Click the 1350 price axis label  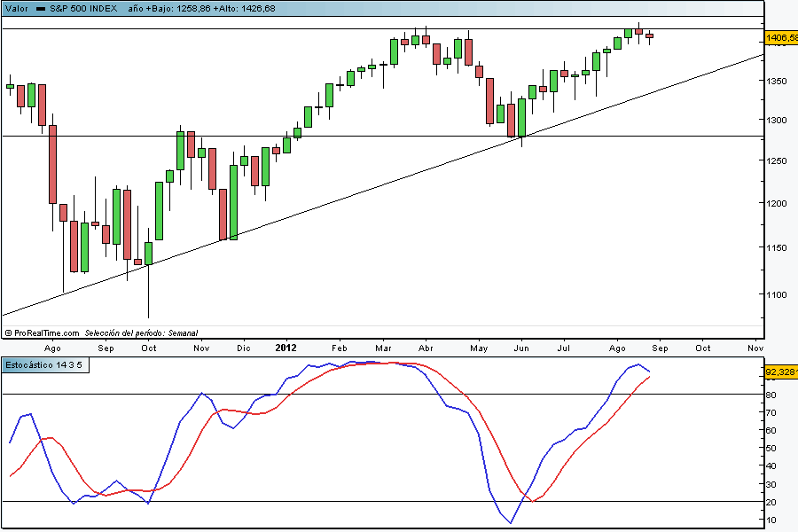point(778,81)
